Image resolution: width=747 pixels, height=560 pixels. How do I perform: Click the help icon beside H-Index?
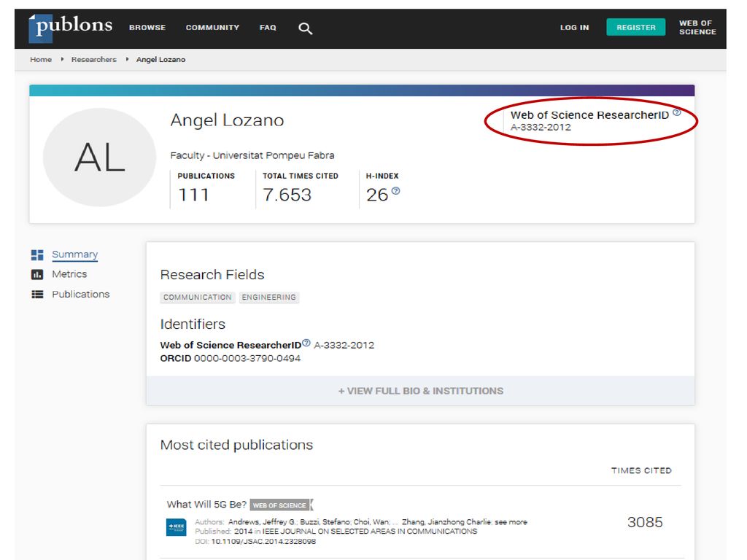click(x=395, y=191)
